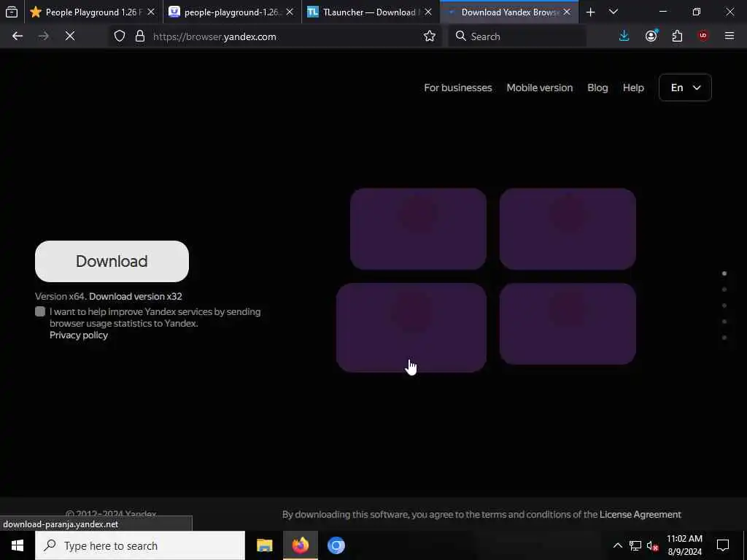Jump to the second page indicator dot
This screenshot has height=560, width=747.
pos(724,289)
